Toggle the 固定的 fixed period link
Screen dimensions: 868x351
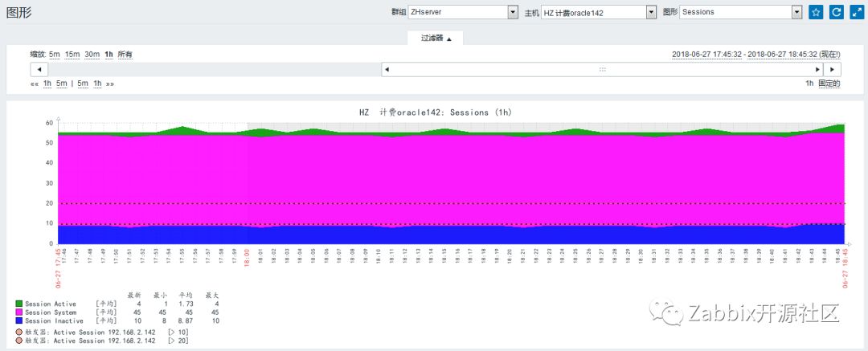(829, 84)
